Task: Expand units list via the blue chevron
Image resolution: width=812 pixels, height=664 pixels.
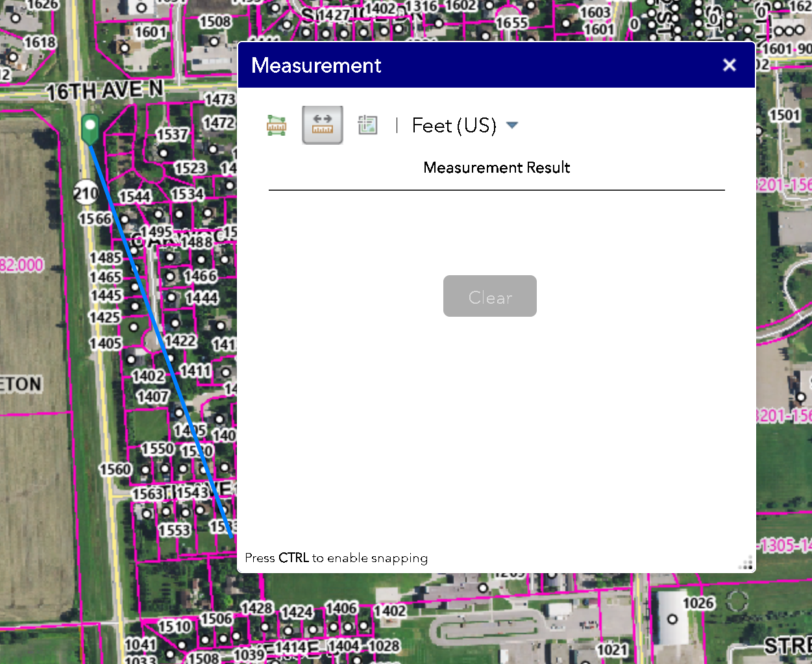Action: (513, 125)
